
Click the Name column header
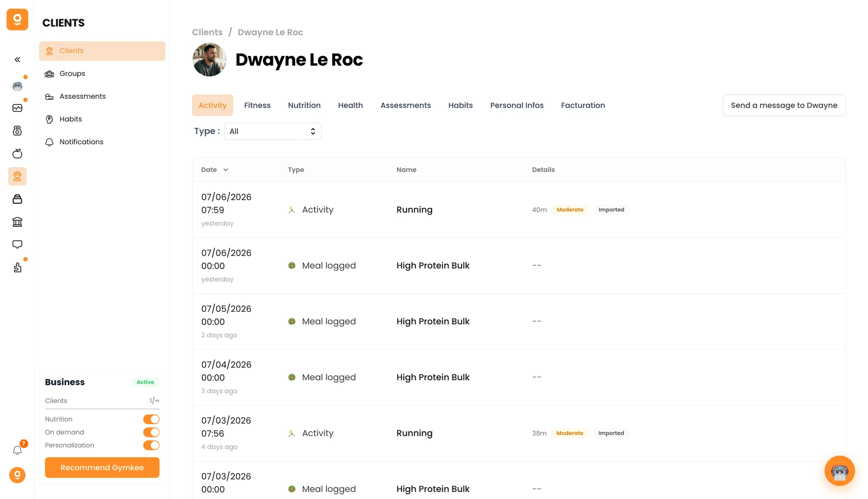(406, 170)
